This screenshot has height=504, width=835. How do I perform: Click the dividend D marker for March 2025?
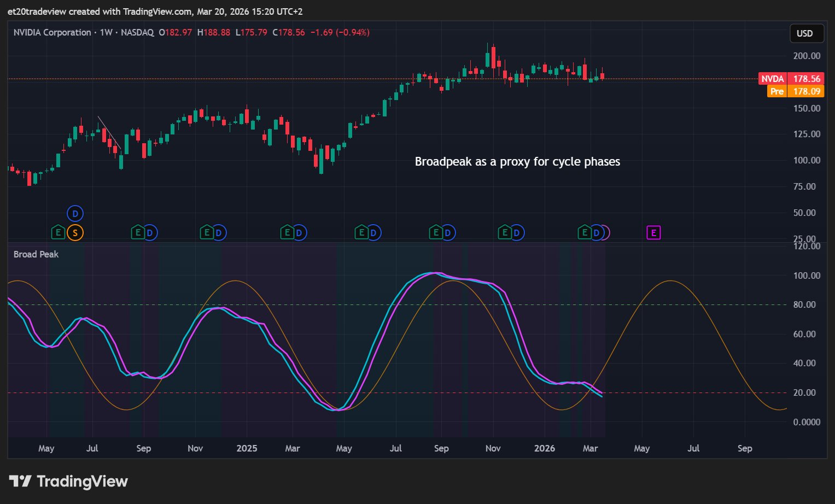(299, 233)
